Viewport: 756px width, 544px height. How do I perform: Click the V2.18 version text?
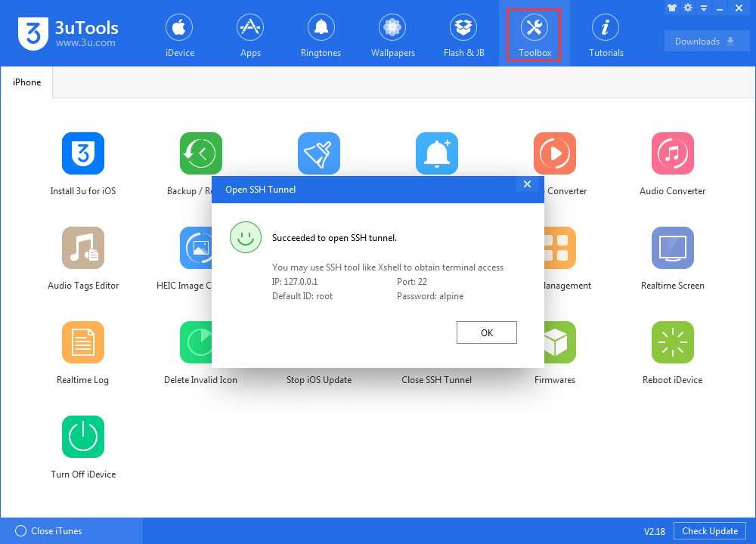[x=654, y=531]
